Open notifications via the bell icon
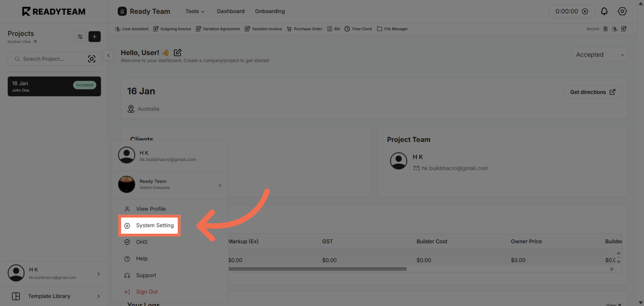644x306 pixels. point(604,11)
